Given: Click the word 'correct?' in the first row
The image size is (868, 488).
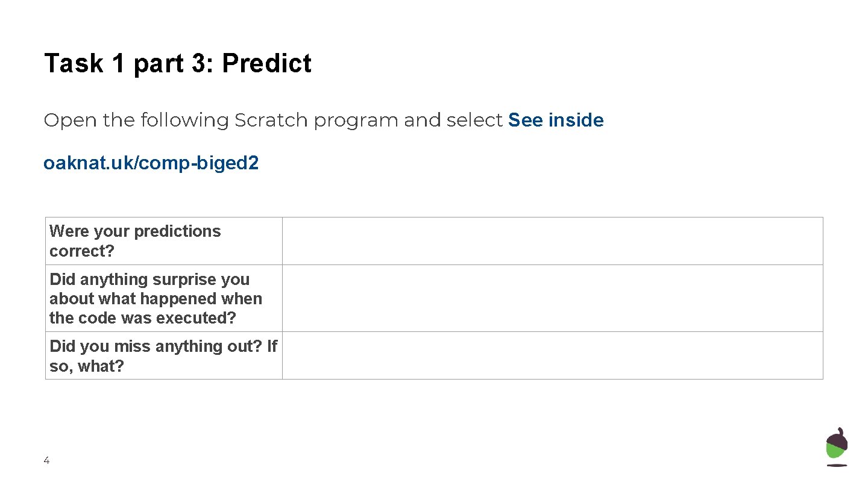Looking at the screenshot, I should pyautogui.click(x=81, y=251).
